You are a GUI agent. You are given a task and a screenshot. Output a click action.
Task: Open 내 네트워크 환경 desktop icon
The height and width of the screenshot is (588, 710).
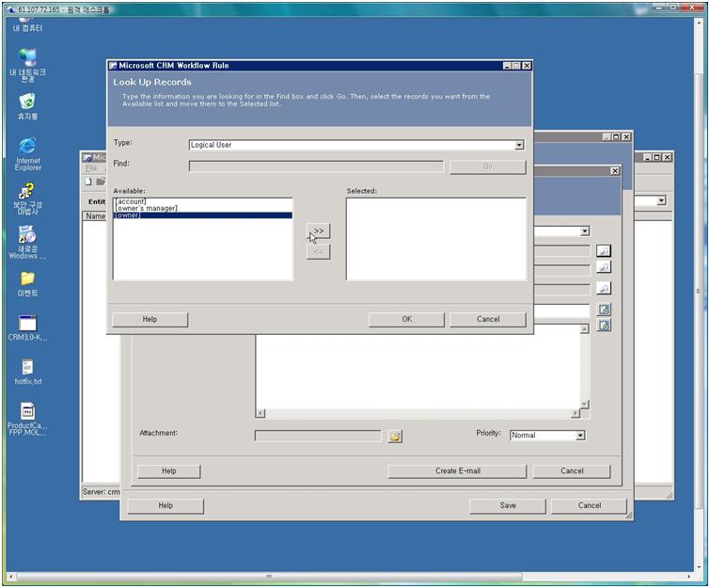point(27,66)
